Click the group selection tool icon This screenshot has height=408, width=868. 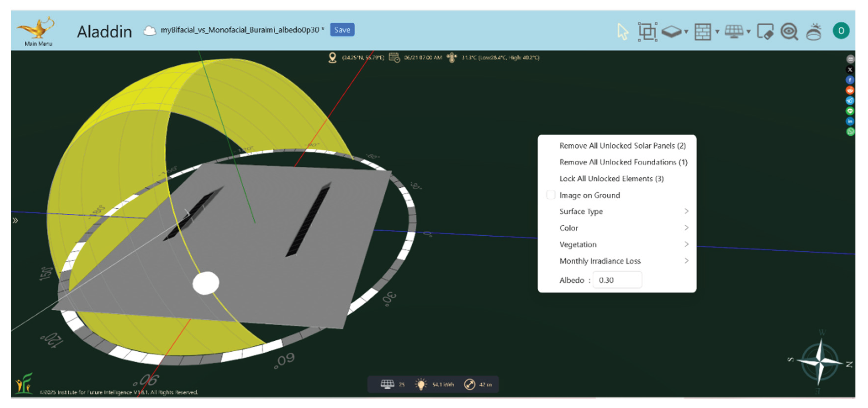pos(647,32)
